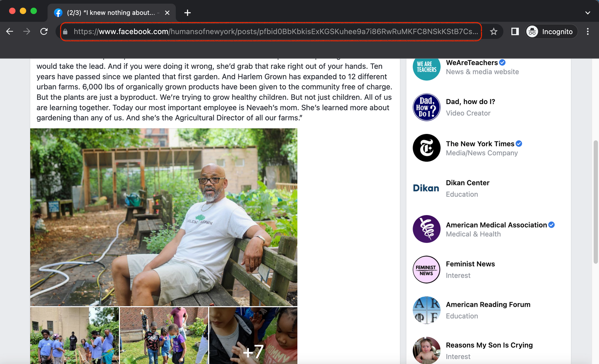The image size is (599, 364).
Task: Open the Dad, how do I? avatar
Action: [x=426, y=107]
